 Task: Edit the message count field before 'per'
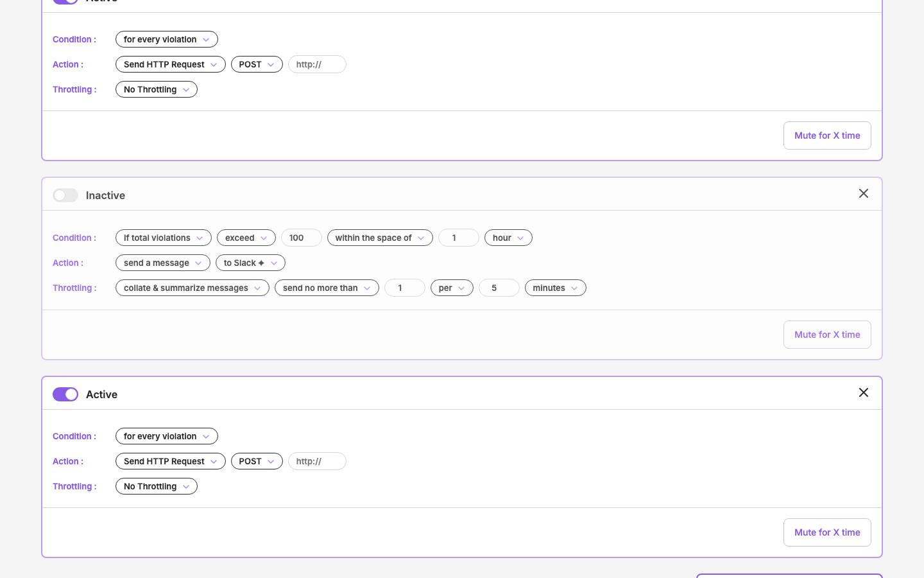pyautogui.click(x=405, y=288)
